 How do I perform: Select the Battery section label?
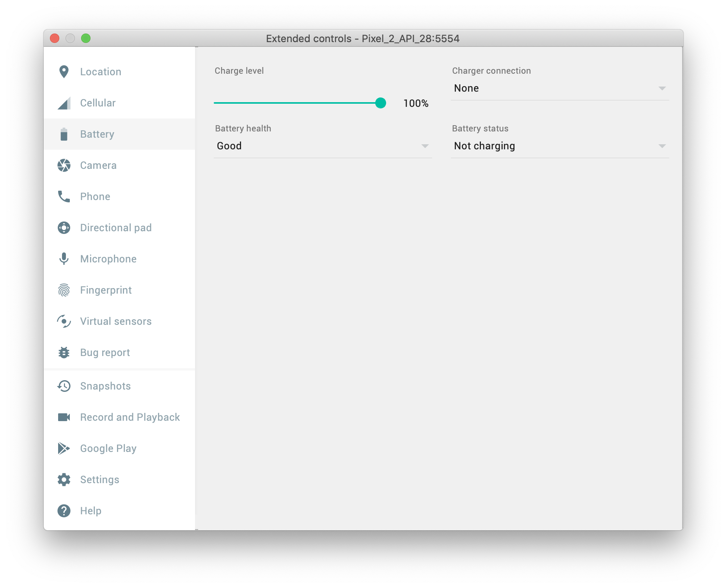(x=97, y=134)
